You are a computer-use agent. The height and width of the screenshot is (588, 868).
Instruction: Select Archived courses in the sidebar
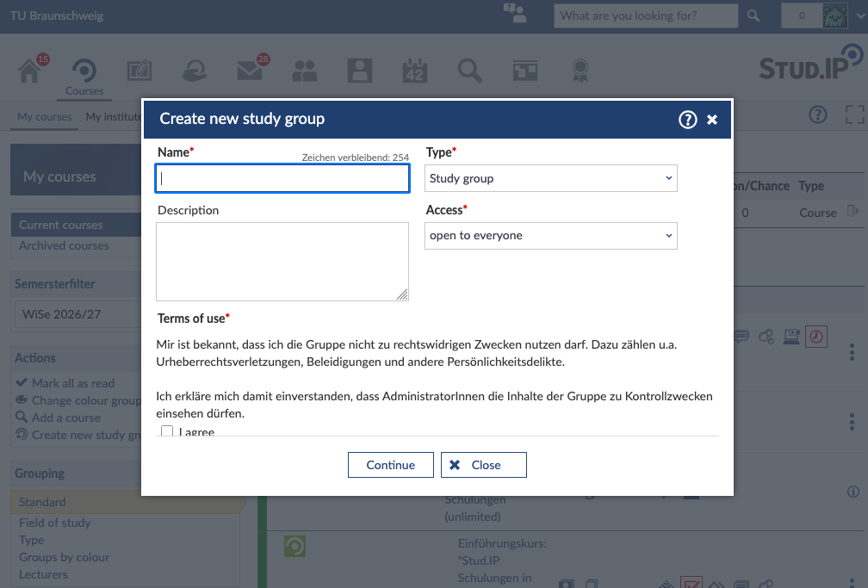pos(64,245)
